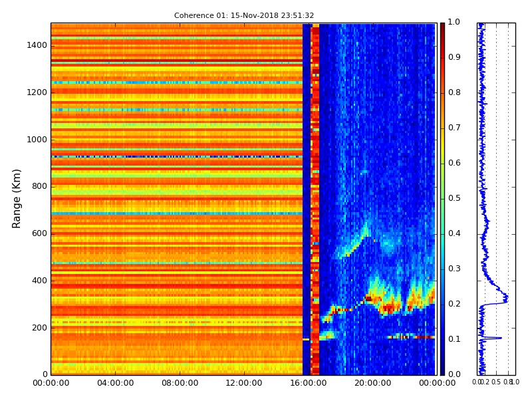This screenshot has height=399, width=532.
Task: Click the 16:00:00 time tick label
Action: [309, 384]
